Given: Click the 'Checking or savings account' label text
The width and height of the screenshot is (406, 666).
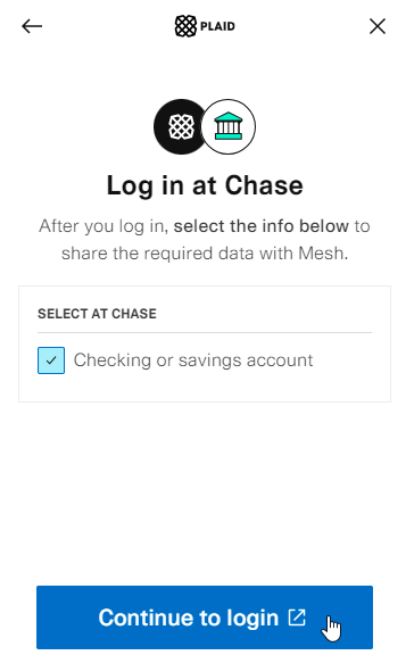Looking at the screenshot, I should tap(193, 360).
